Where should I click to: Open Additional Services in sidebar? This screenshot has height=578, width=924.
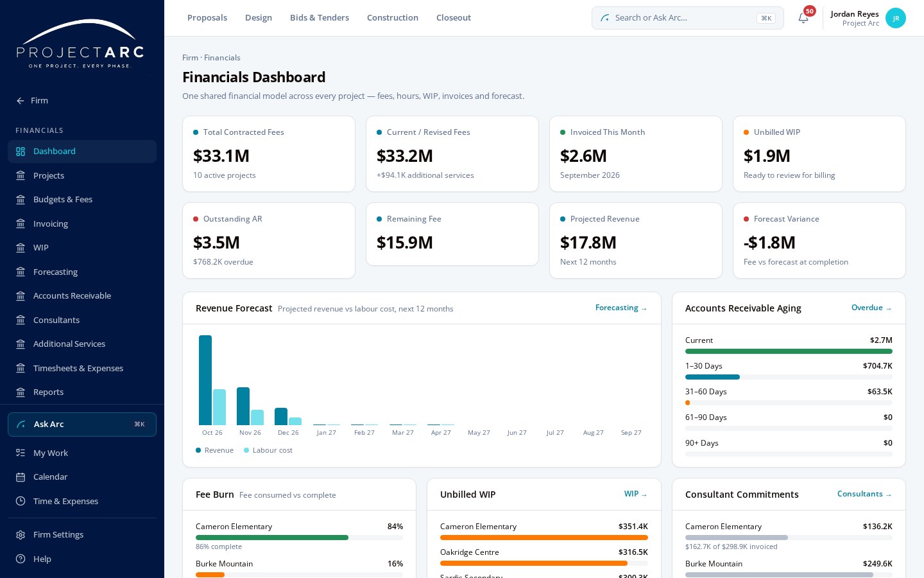pos(82,344)
